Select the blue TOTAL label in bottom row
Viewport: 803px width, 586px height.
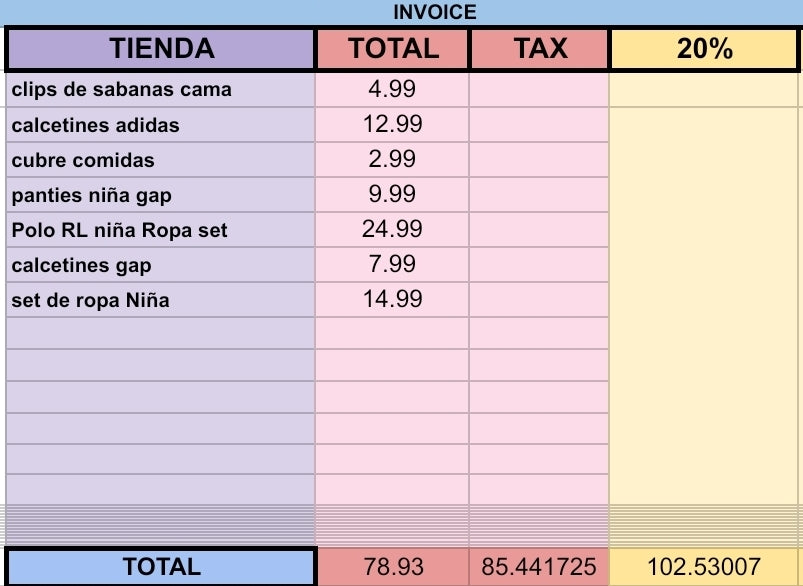[161, 566]
